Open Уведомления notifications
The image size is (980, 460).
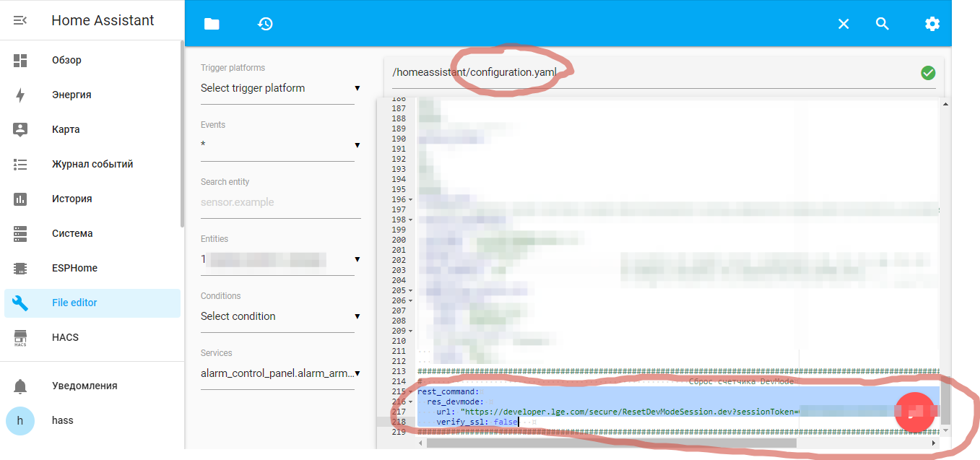[x=84, y=386]
